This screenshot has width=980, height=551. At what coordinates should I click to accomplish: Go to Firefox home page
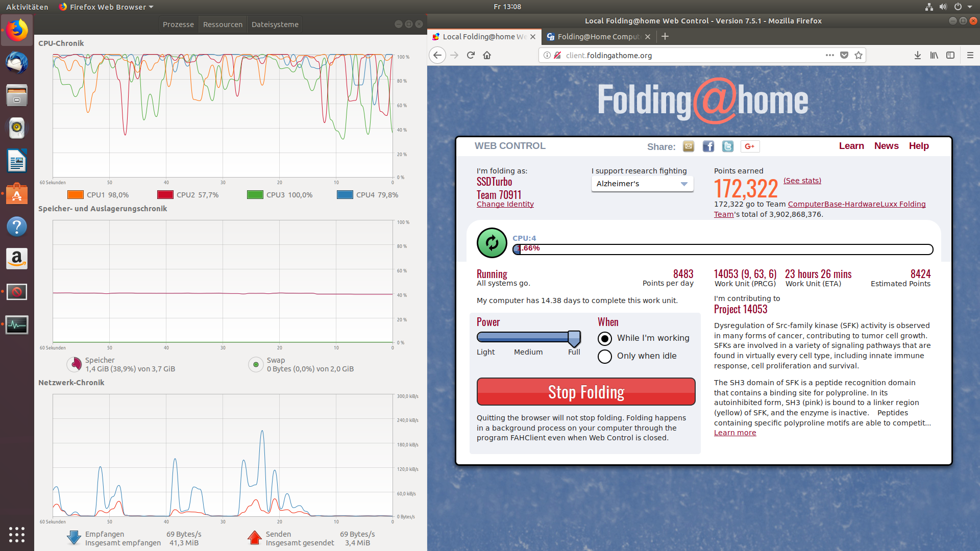tap(487, 55)
